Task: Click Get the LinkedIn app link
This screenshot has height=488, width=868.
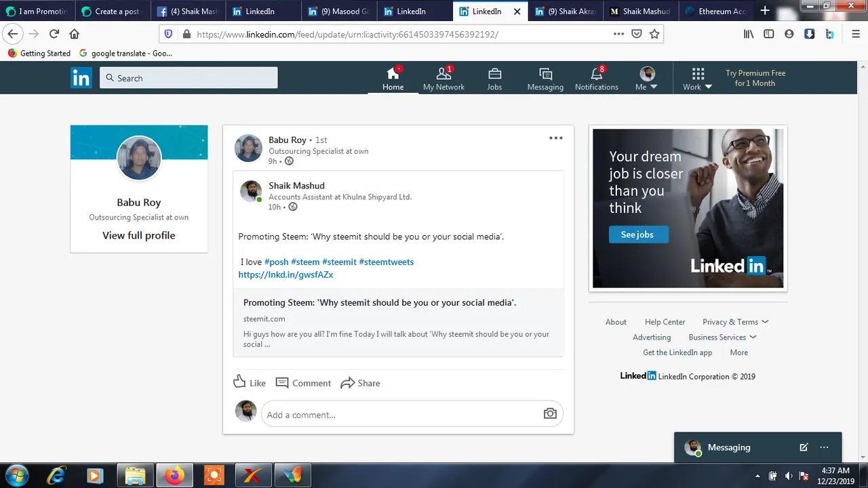Action: [x=677, y=352]
